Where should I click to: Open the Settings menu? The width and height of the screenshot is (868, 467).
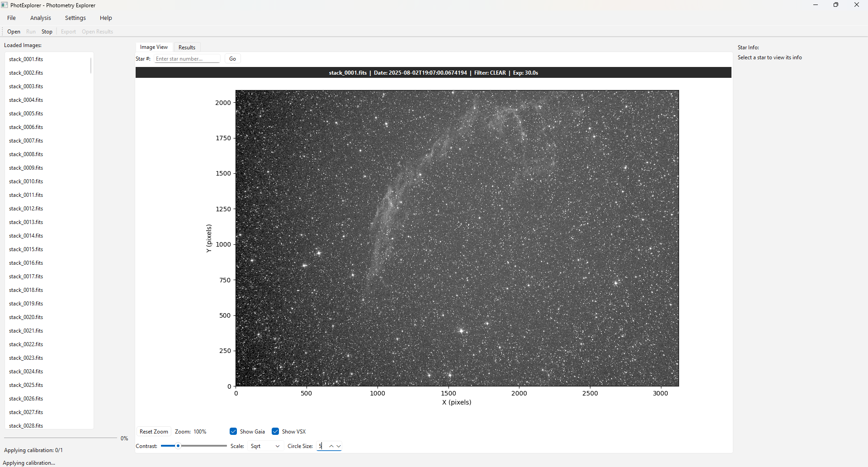[75, 18]
